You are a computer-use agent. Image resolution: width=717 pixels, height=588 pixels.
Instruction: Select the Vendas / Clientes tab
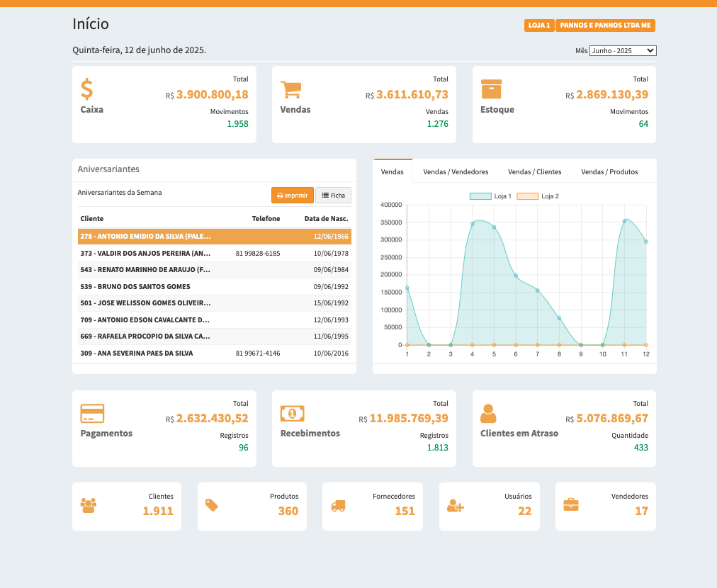click(x=534, y=172)
